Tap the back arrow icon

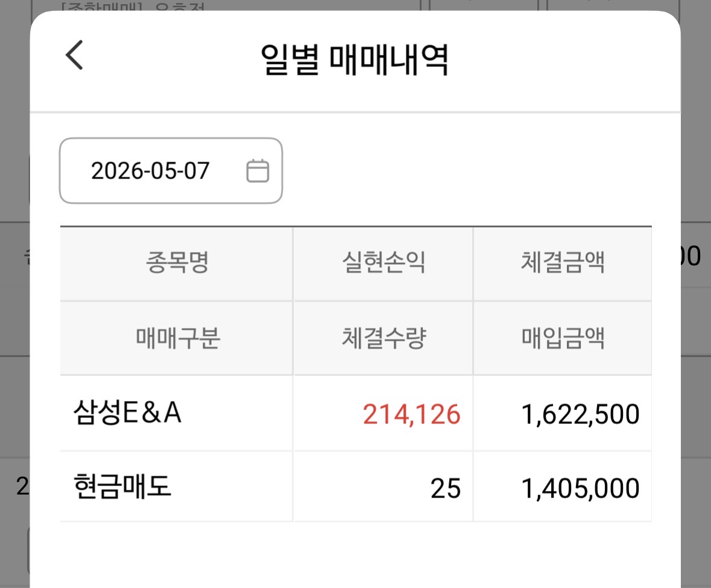tap(74, 55)
